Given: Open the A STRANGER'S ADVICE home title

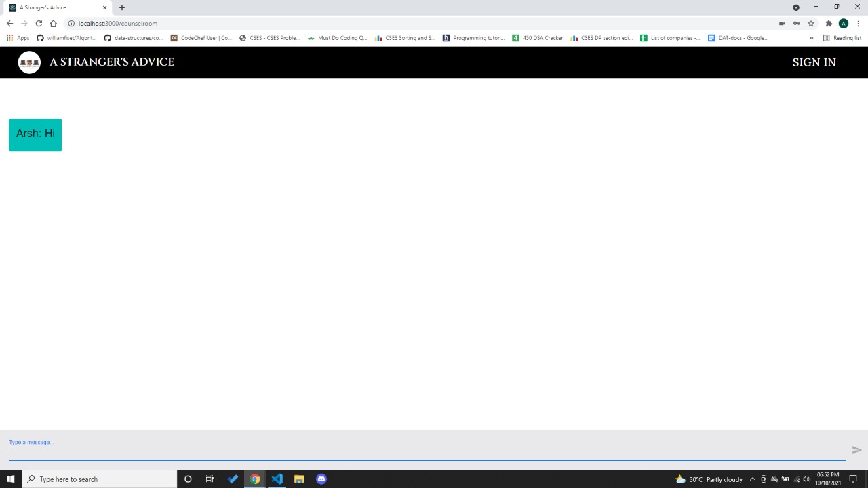Looking at the screenshot, I should 112,62.
